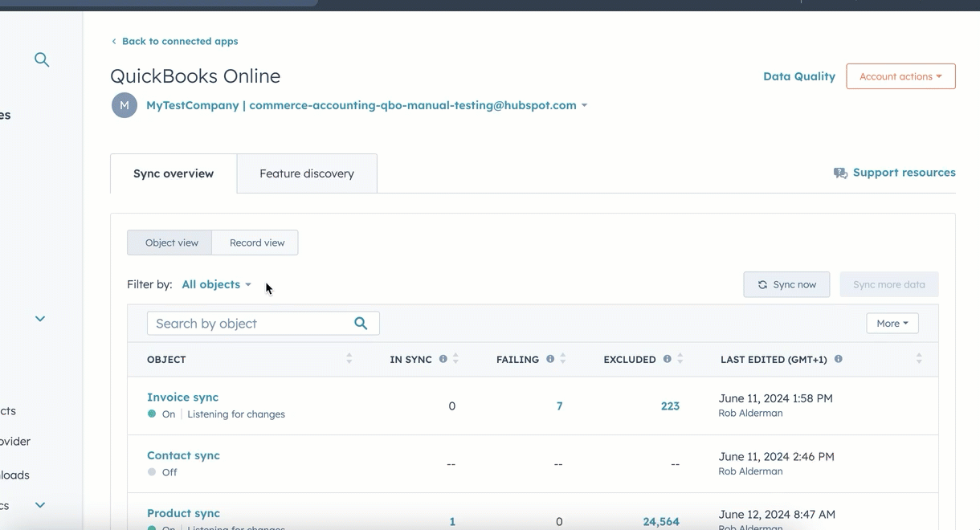Click the magnifier icon in object search box
Image resolution: width=980 pixels, height=530 pixels.
[361, 323]
